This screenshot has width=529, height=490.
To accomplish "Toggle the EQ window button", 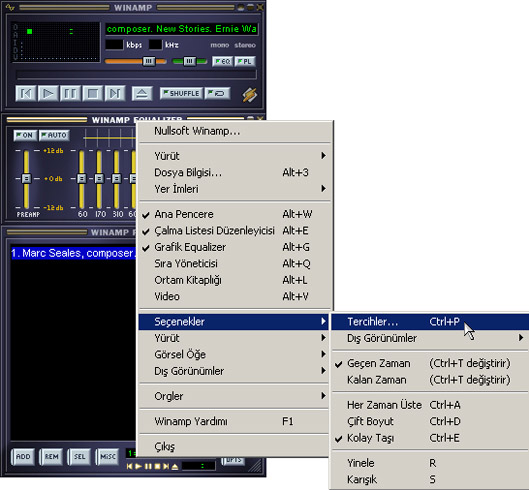I will [x=222, y=61].
